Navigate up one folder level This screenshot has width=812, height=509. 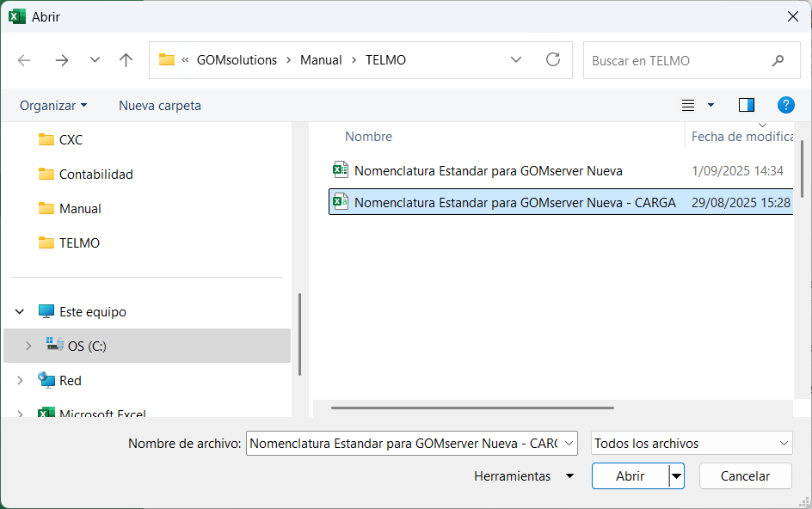(x=126, y=60)
